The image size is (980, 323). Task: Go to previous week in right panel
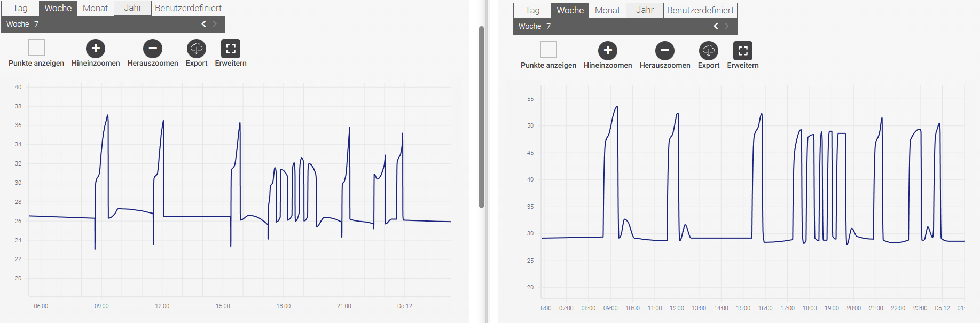[716, 26]
